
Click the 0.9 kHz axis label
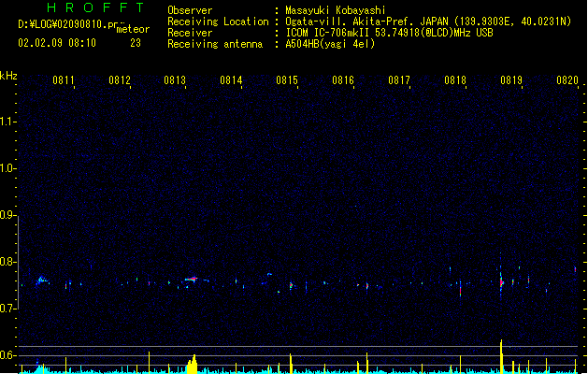[x=8, y=215]
